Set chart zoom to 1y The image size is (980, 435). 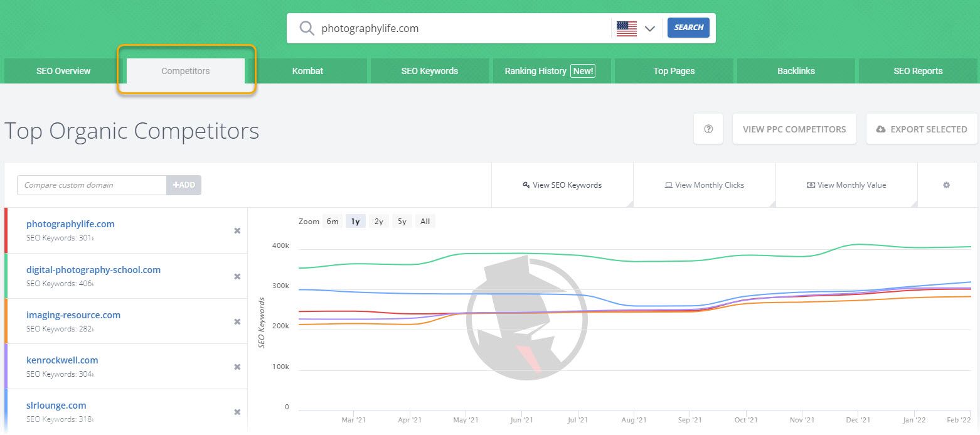click(x=355, y=221)
